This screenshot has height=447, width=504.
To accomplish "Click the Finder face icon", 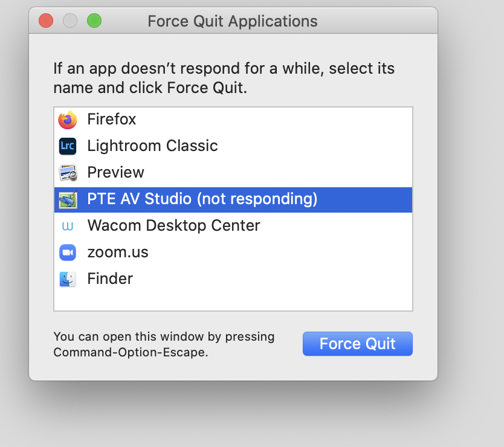I will pos(68,279).
